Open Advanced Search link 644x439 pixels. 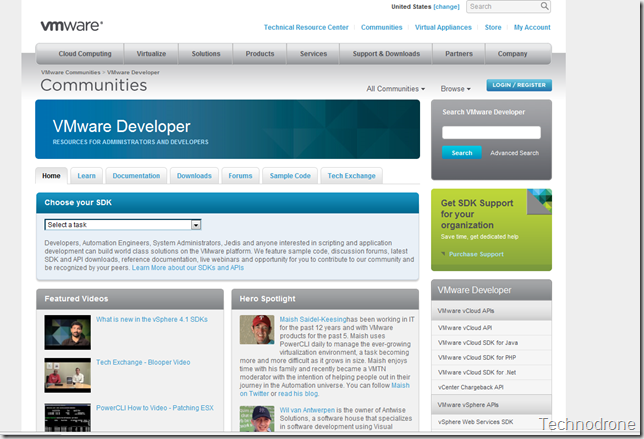pos(514,153)
